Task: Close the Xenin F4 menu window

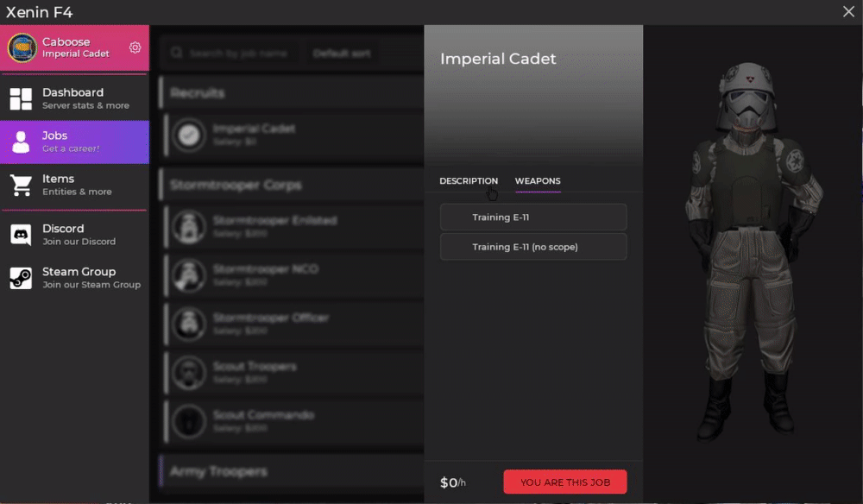Action: 848,11
